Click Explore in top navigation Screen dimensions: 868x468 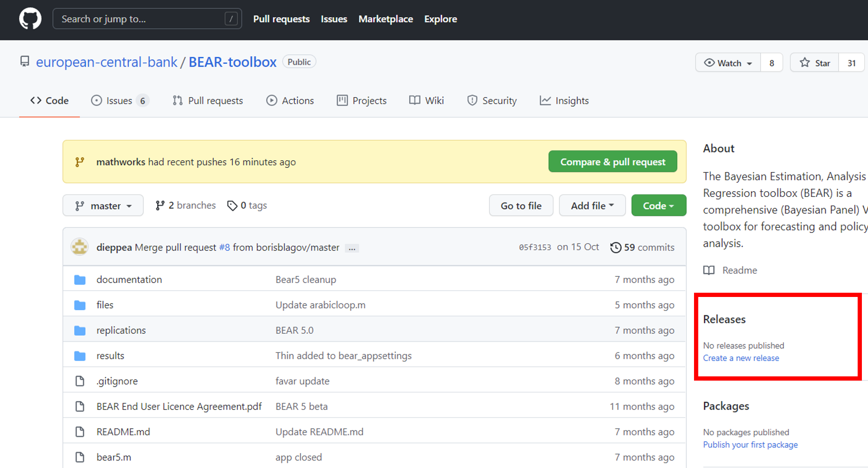tap(441, 19)
